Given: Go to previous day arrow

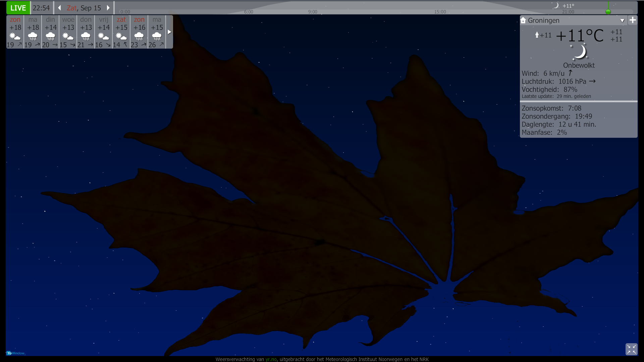Looking at the screenshot, I should (x=59, y=8).
